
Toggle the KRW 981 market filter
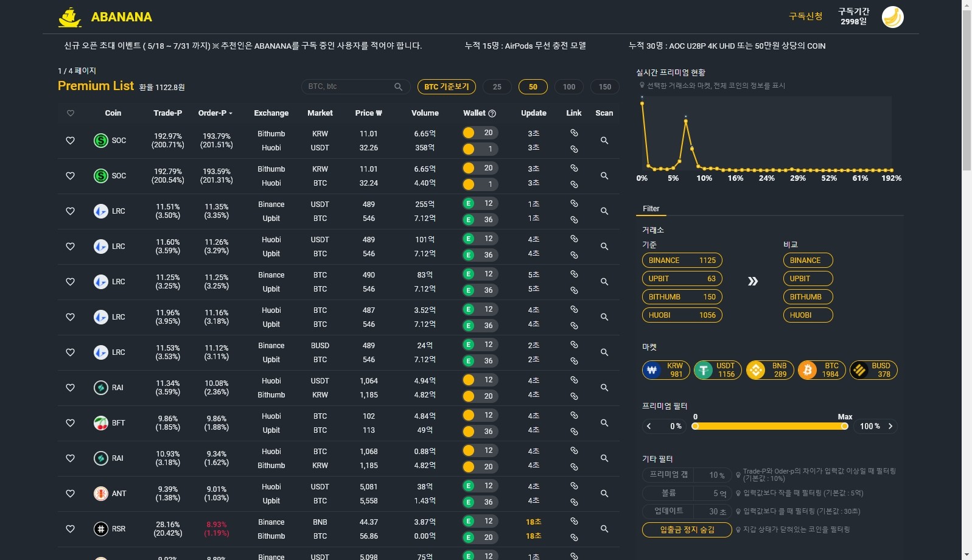666,370
